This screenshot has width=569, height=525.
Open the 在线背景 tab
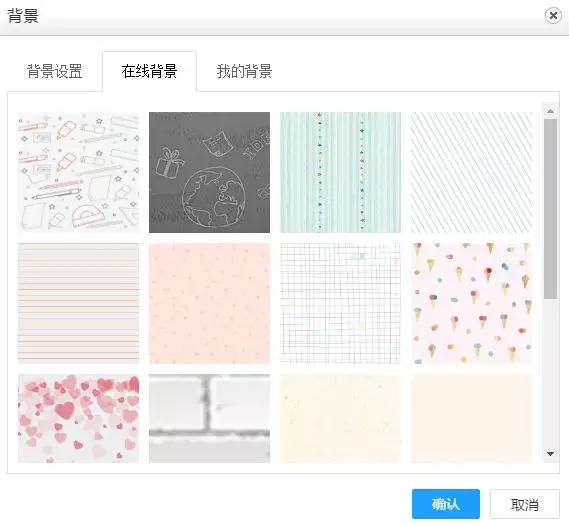(150, 71)
